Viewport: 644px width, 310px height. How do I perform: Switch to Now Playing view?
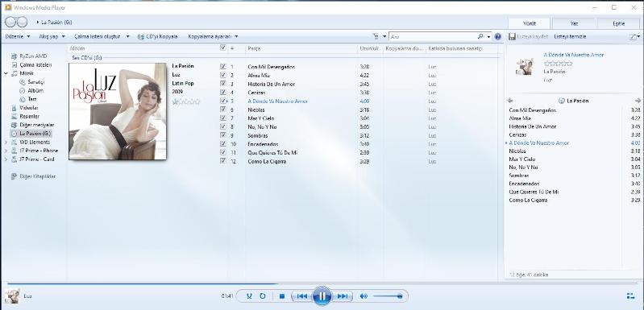click(631, 296)
